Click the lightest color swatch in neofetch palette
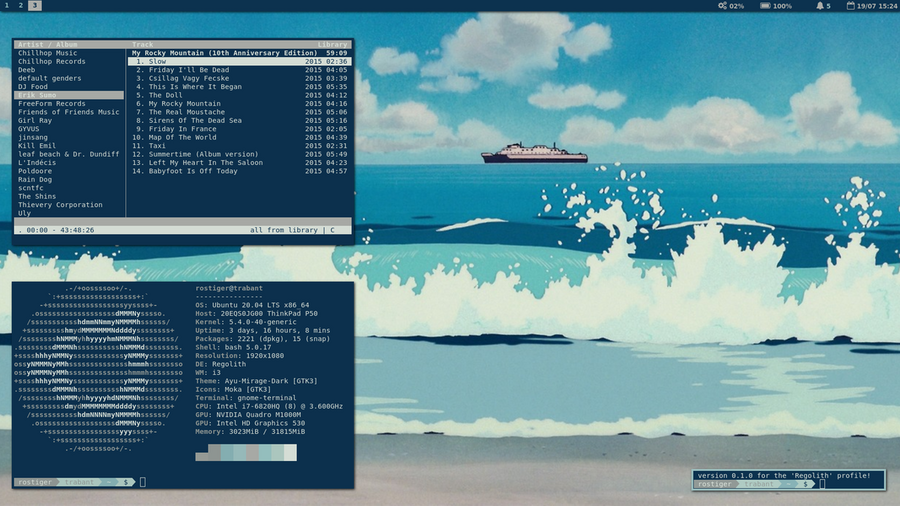Viewport: 900px width, 506px height. coord(290,453)
